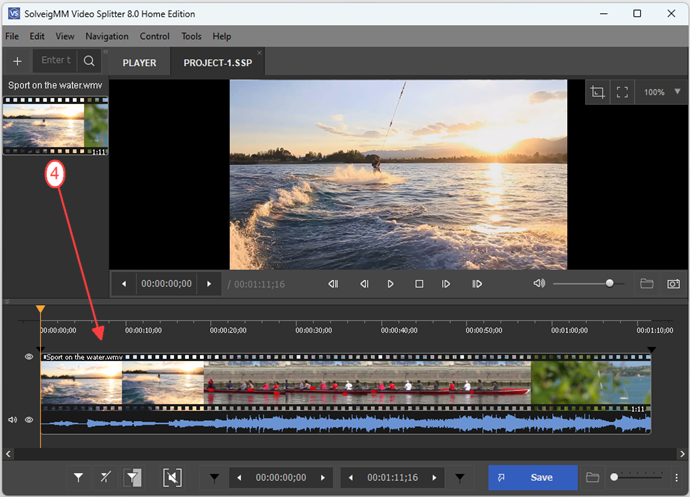Image resolution: width=690 pixels, height=497 pixels.
Task: Open the Navigation menu
Action: click(x=107, y=37)
